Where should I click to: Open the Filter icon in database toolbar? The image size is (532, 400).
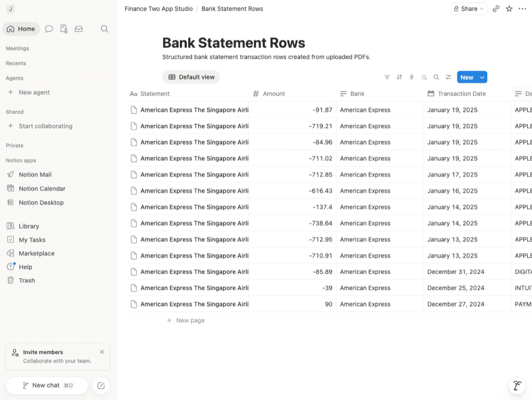(387, 77)
